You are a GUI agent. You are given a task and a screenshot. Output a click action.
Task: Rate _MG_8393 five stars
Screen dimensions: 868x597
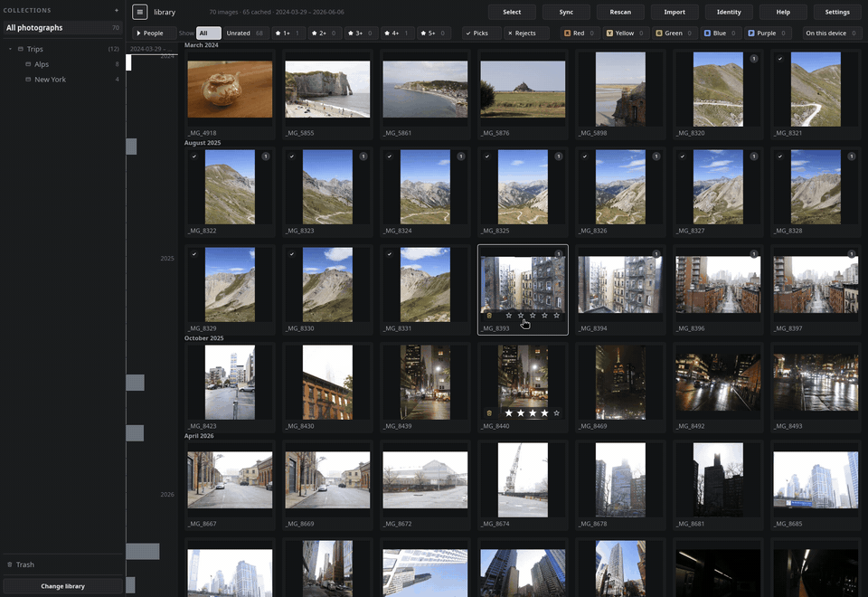[x=556, y=316]
